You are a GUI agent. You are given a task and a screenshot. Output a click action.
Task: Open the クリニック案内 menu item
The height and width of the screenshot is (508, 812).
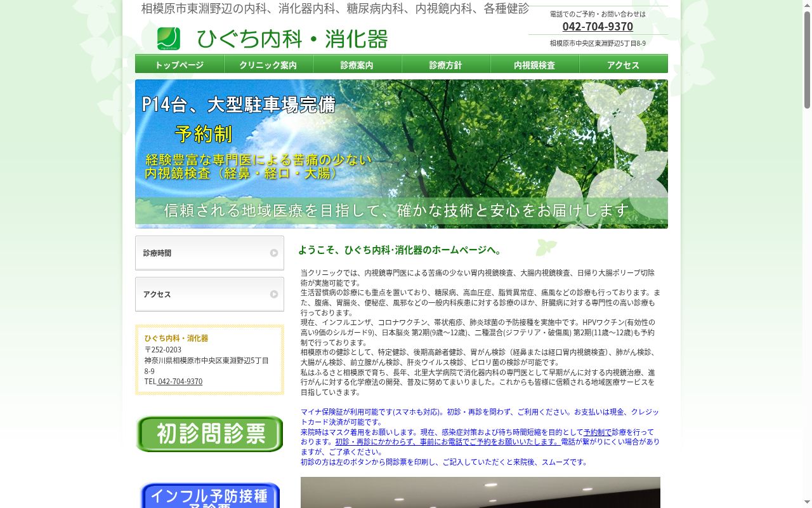click(268, 64)
